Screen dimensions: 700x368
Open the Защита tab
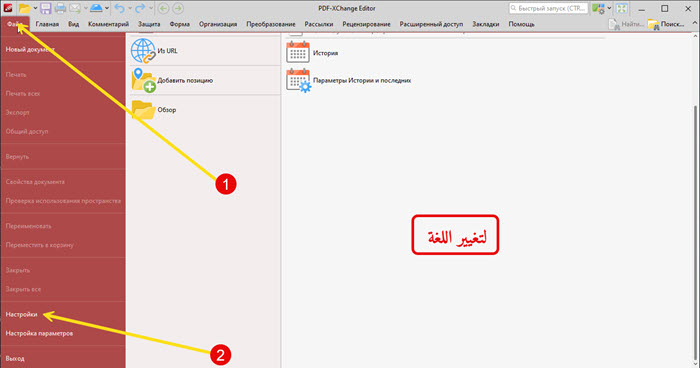[x=149, y=24]
